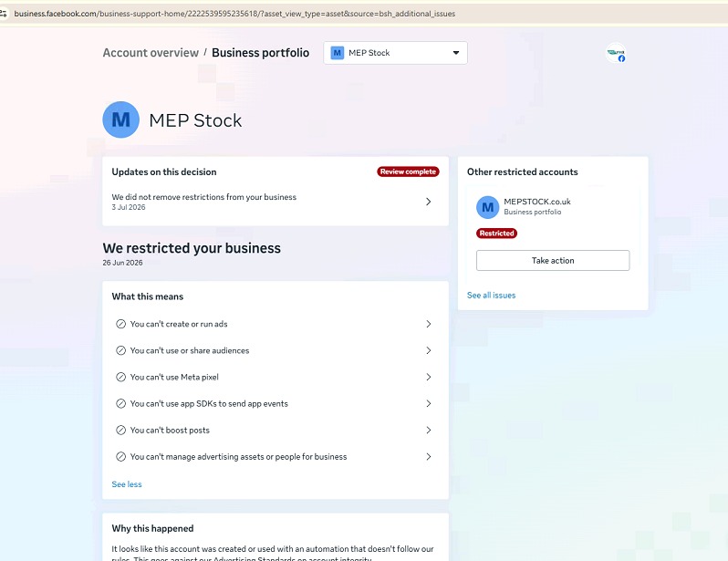Expand chevron for 'create or run ads'
Viewport: 728px width, 561px height.
click(429, 324)
